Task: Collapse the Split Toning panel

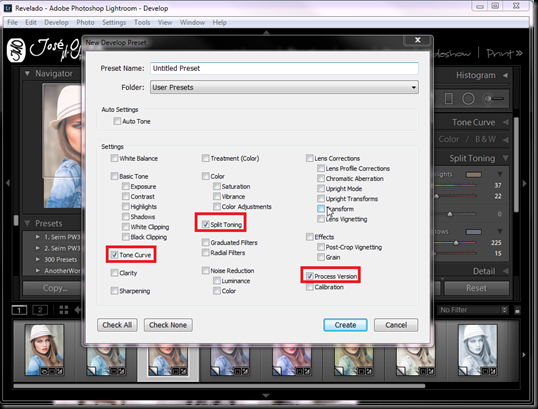Action: 505,158
